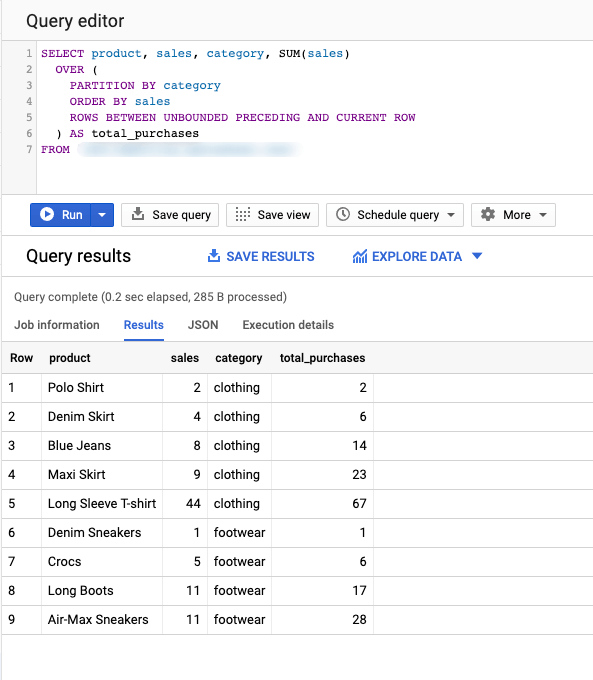Expand the EXPLORE DATA dropdown arrow
The width and height of the screenshot is (593, 680).
tap(477, 256)
